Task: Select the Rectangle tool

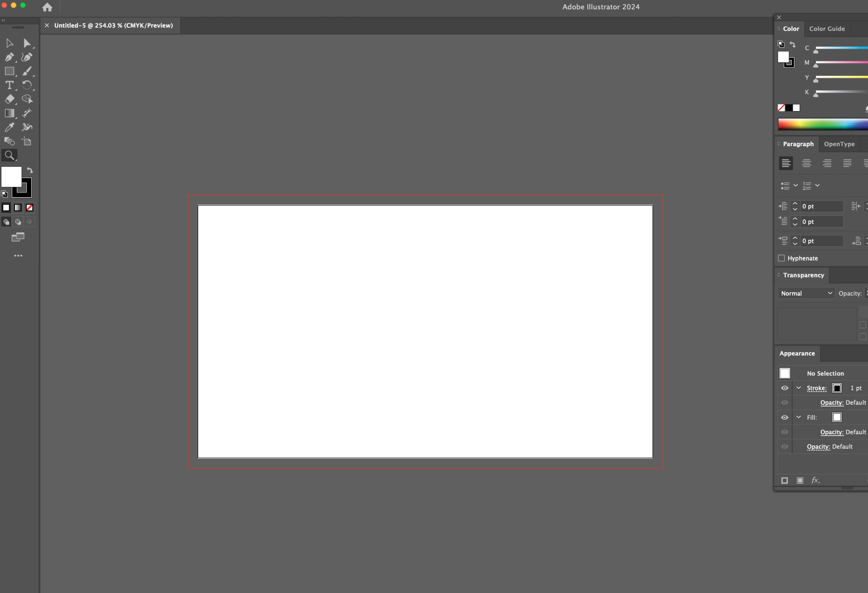Action: coord(9,71)
